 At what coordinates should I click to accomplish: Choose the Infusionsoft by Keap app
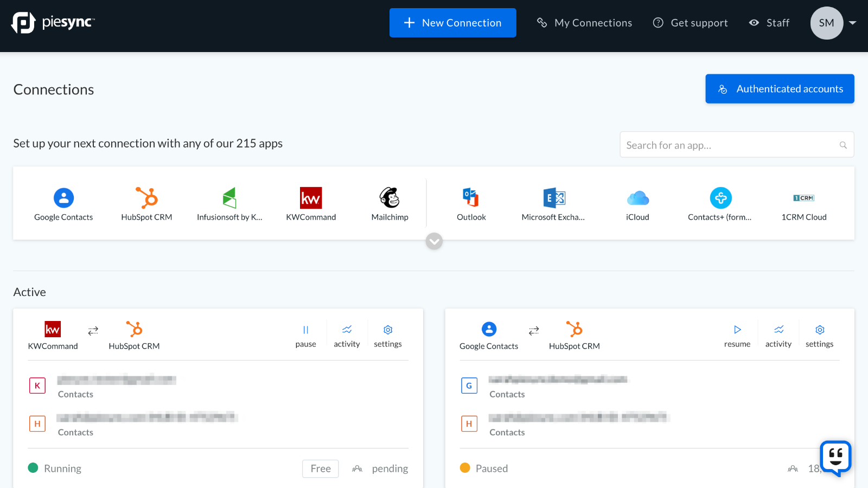tap(229, 204)
